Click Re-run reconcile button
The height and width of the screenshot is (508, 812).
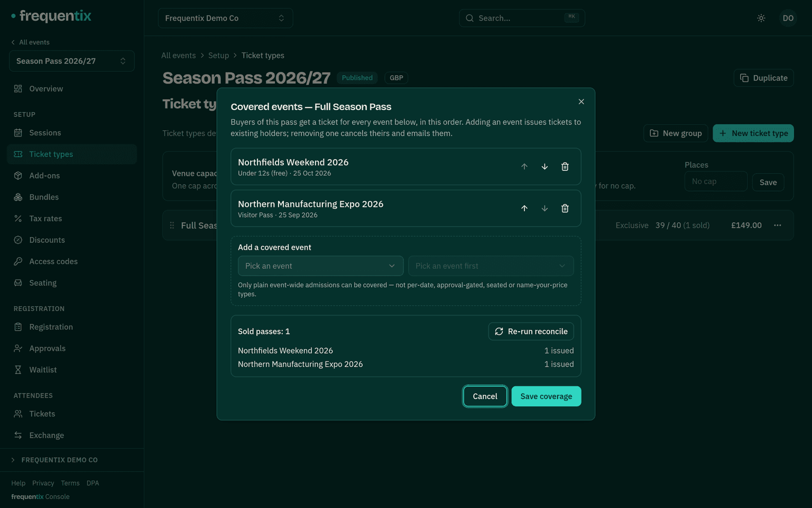531,331
